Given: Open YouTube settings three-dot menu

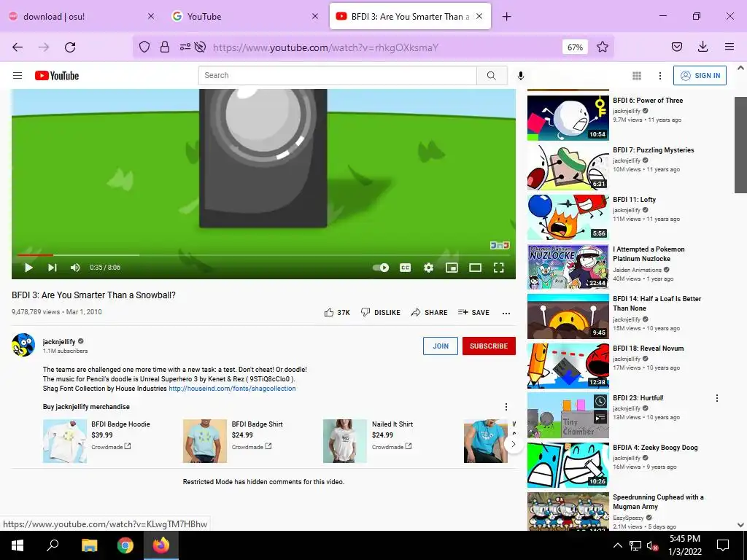Looking at the screenshot, I should coord(659,75).
